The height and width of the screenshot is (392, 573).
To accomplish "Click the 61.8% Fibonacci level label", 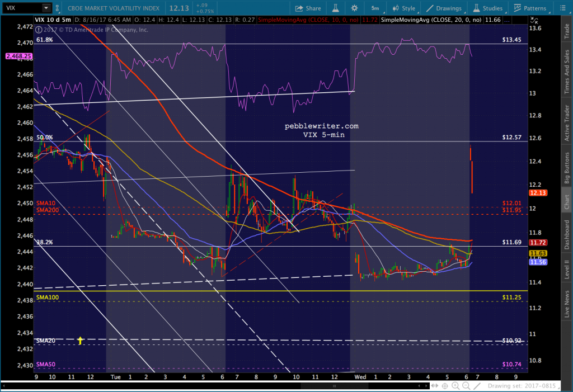I will tap(45, 40).
